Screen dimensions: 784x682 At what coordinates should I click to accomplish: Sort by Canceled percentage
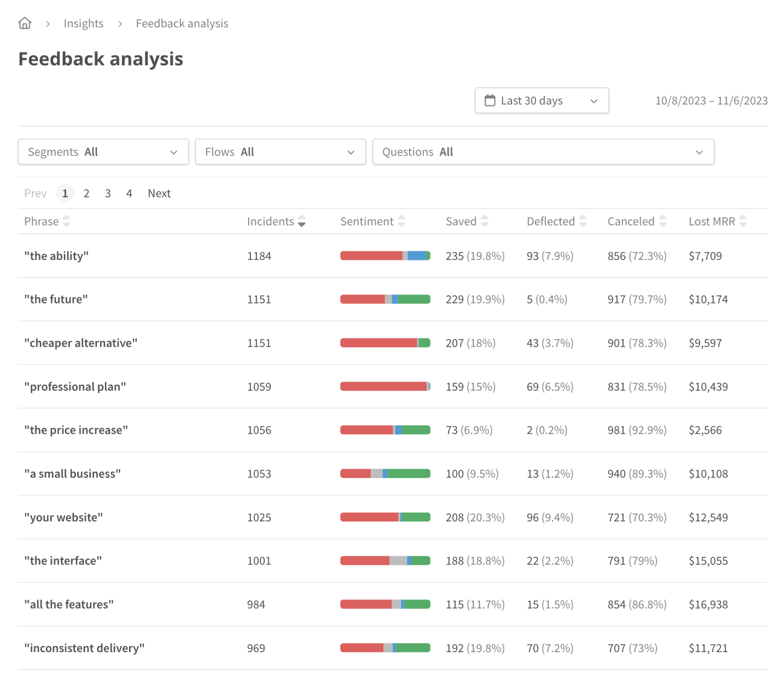(x=663, y=221)
